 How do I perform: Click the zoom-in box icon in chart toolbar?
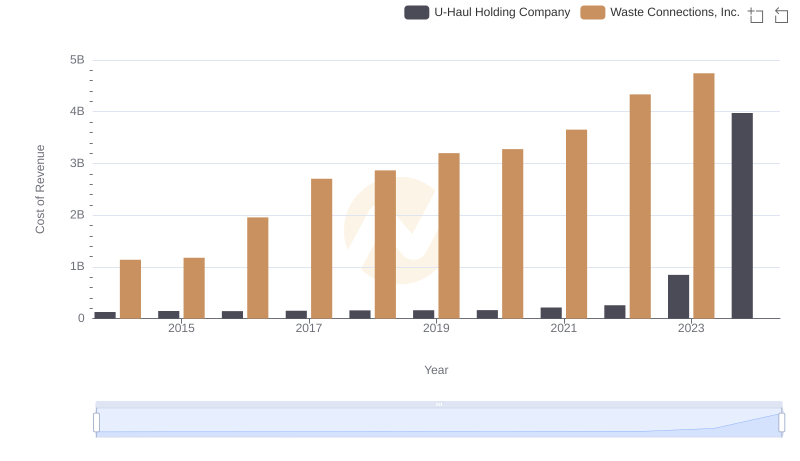click(756, 15)
